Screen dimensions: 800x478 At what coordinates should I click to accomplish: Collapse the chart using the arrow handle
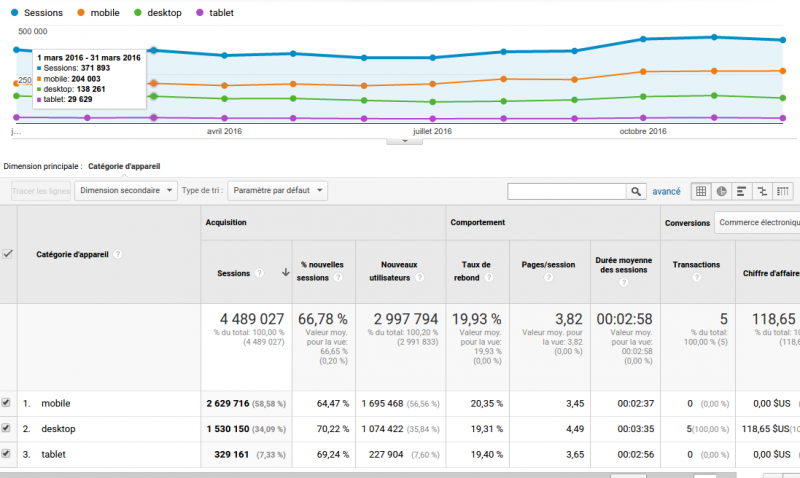tap(404, 141)
